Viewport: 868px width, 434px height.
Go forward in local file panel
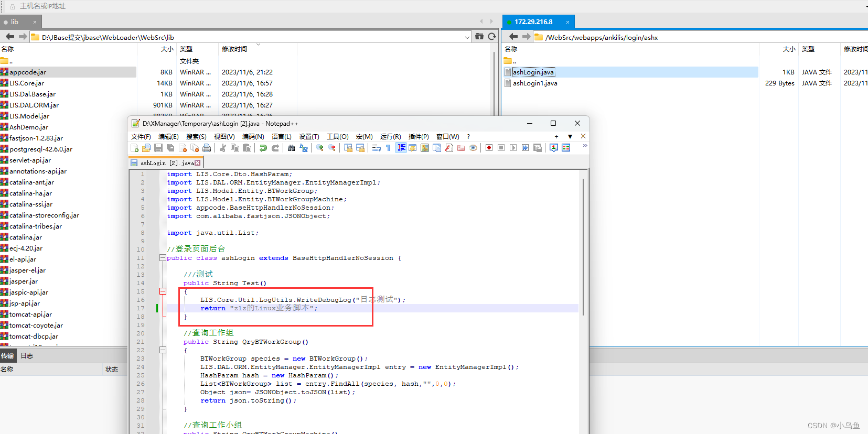click(x=23, y=37)
